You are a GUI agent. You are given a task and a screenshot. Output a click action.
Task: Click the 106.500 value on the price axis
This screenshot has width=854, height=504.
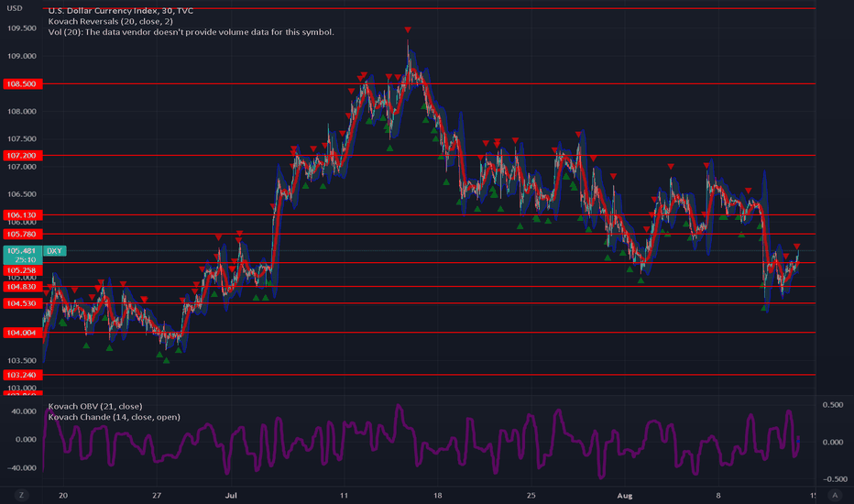point(22,194)
